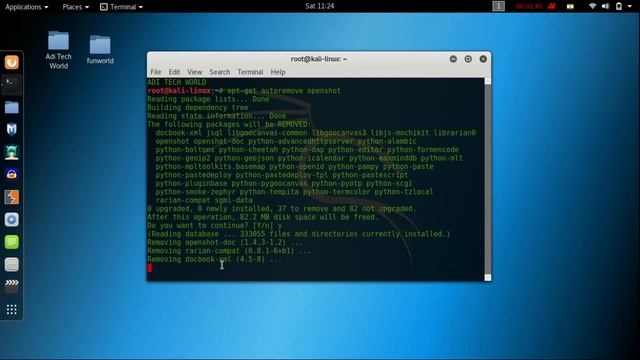Click the workspace indicator in top bar
The width and height of the screenshot is (640, 360).
(498, 6)
